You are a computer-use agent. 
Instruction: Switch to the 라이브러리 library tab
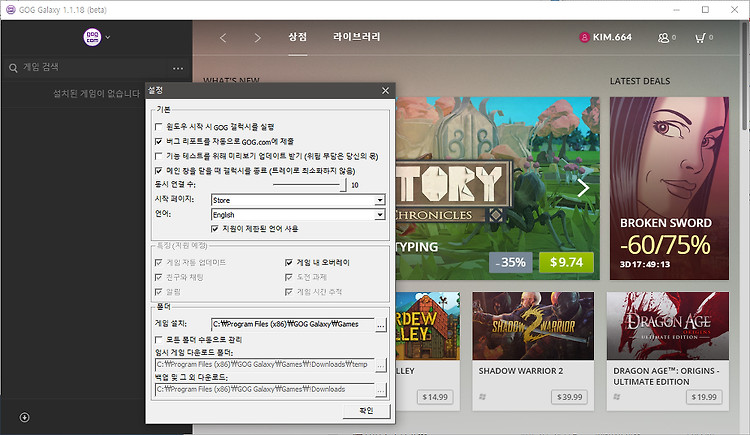click(357, 37)
